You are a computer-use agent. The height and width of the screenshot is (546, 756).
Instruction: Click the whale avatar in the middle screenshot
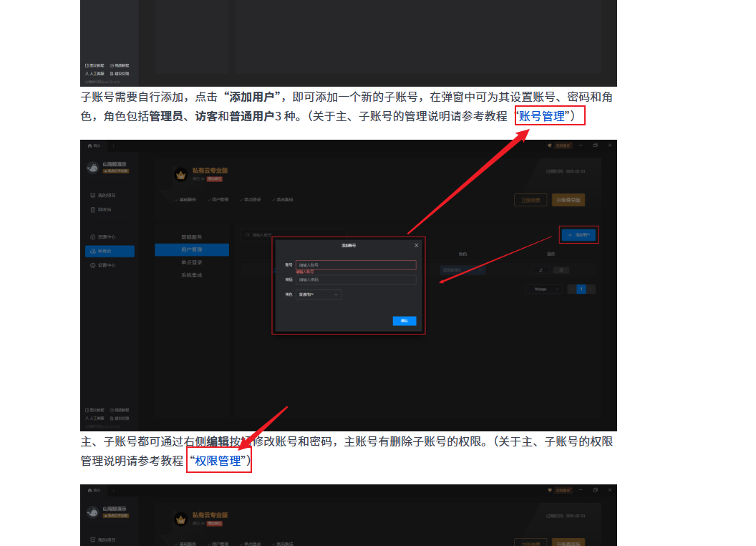click(92, 168)
